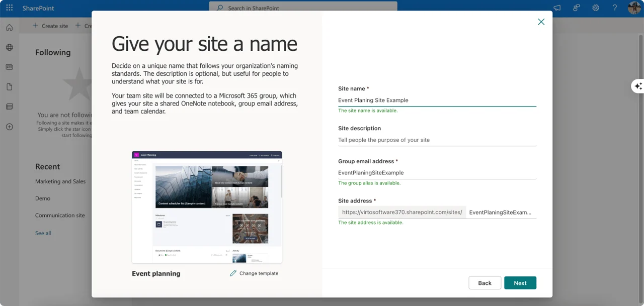Click the See all link under Recent
This screenshot has width=644, height=306.
pyautogui.click(x=43, y=233)
